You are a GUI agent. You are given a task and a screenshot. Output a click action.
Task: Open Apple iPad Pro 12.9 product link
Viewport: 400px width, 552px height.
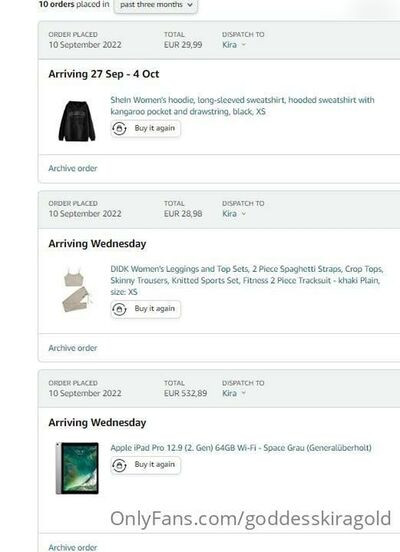point(241,448)
